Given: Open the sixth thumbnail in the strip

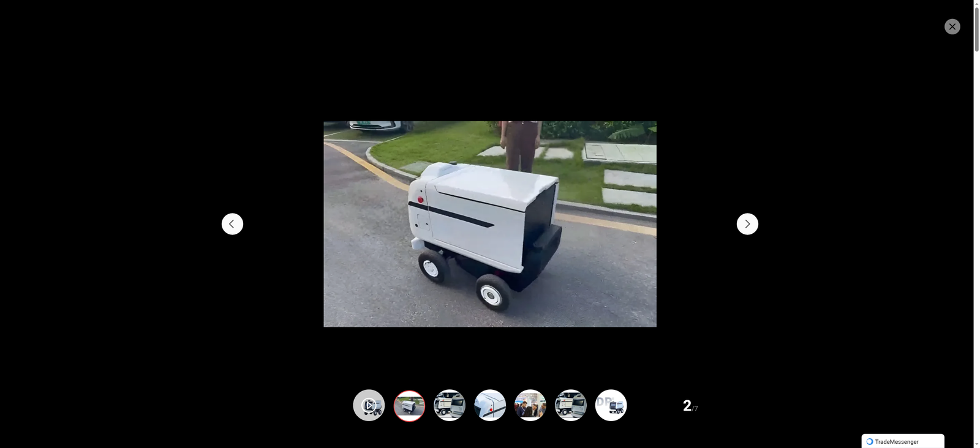Looking at the screenshot, I should click(571, 405).
